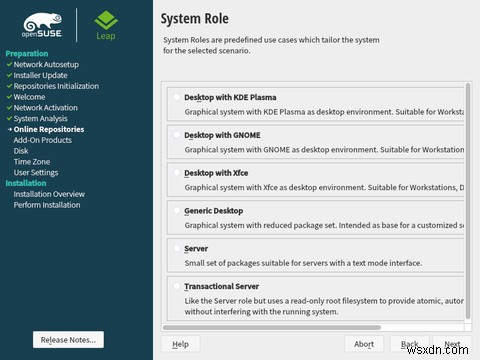Image resolution: width=480 pixels, height=360 pixels.
Task: Select Desktop with GNOME radio button
Action: (x=176, y=135)
